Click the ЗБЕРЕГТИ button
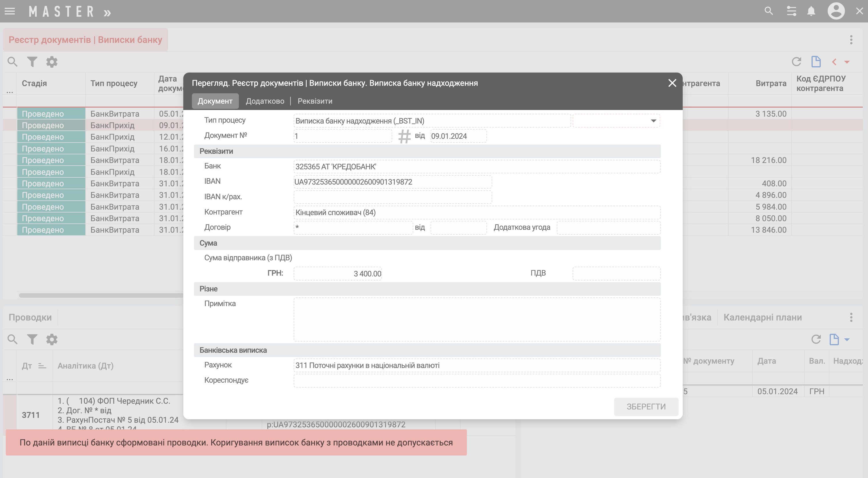The image size is (868, 478). point(646,407)
